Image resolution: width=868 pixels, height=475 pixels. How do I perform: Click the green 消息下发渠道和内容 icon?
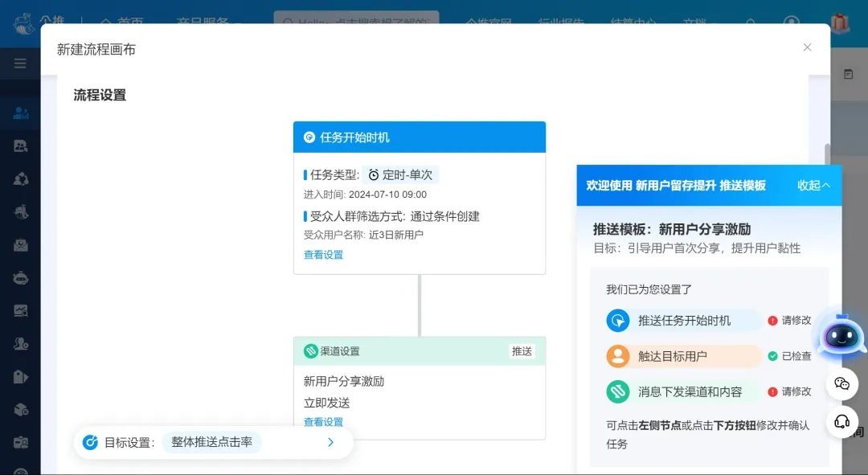[616, 392]
